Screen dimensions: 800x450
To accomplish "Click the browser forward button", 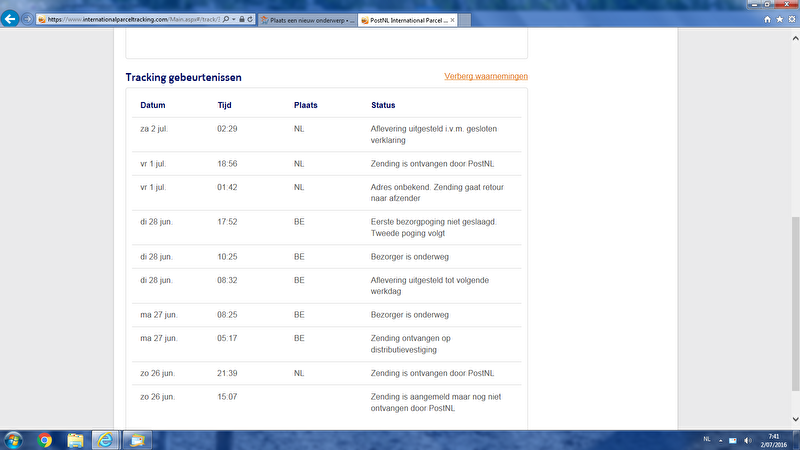I will 27,18.
